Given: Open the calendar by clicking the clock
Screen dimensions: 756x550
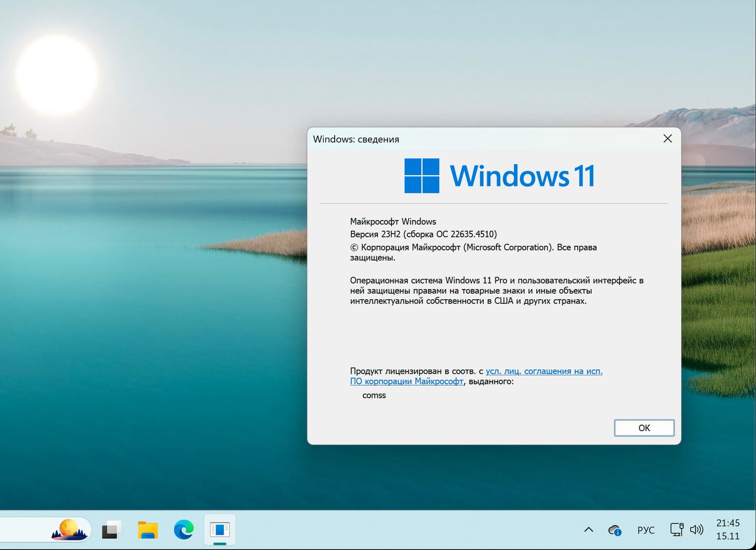Looking at the screenshot, I should tap(728, 529).
